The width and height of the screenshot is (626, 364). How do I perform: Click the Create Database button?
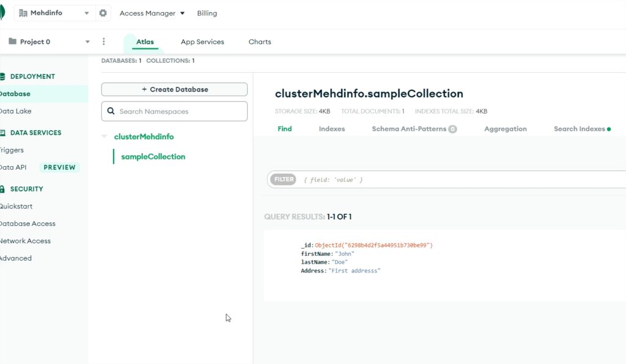(174, 89)
